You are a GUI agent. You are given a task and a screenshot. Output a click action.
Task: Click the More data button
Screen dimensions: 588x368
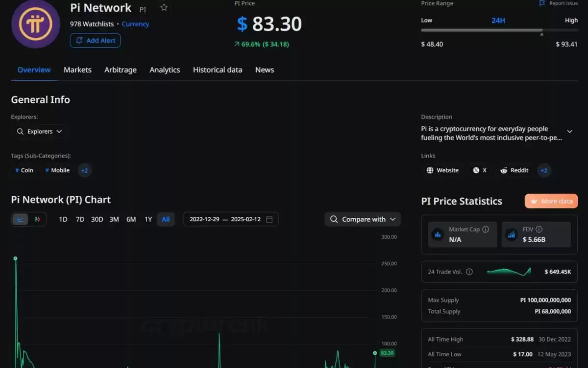click(x=551, y=201)
